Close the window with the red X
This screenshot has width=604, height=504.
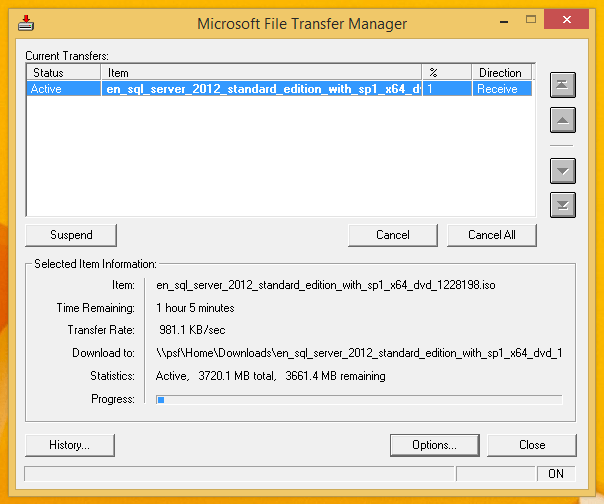coord(566,19)
